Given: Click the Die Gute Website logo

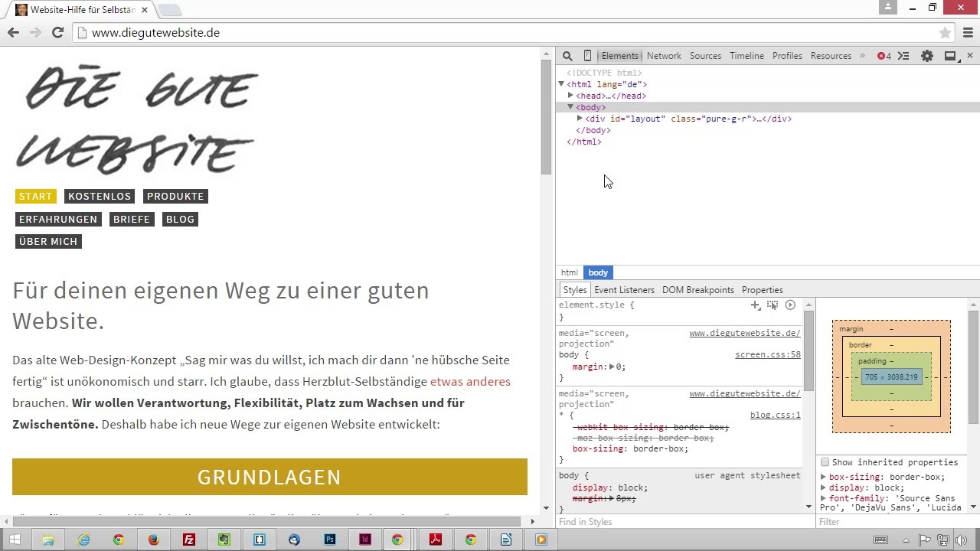Looking at the screenshot, I should (x=138, y=121).
